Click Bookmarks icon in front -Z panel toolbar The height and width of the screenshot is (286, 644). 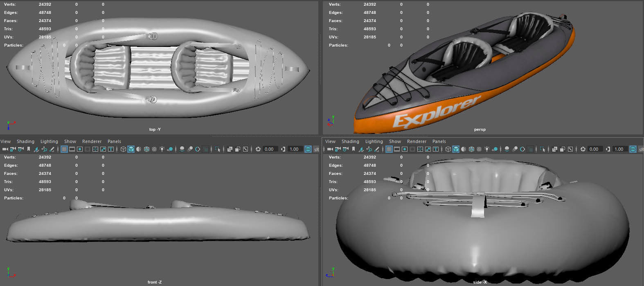pos(29,149)
